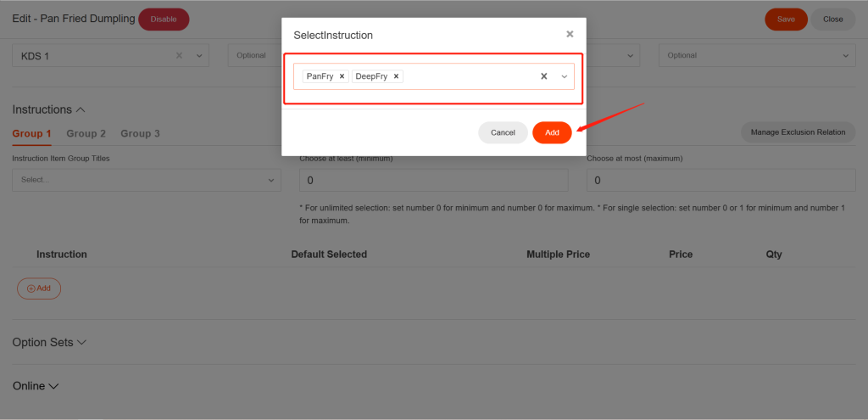
Task: Expand the instruction select dropdown arrow
Action: tap(565, 76)
